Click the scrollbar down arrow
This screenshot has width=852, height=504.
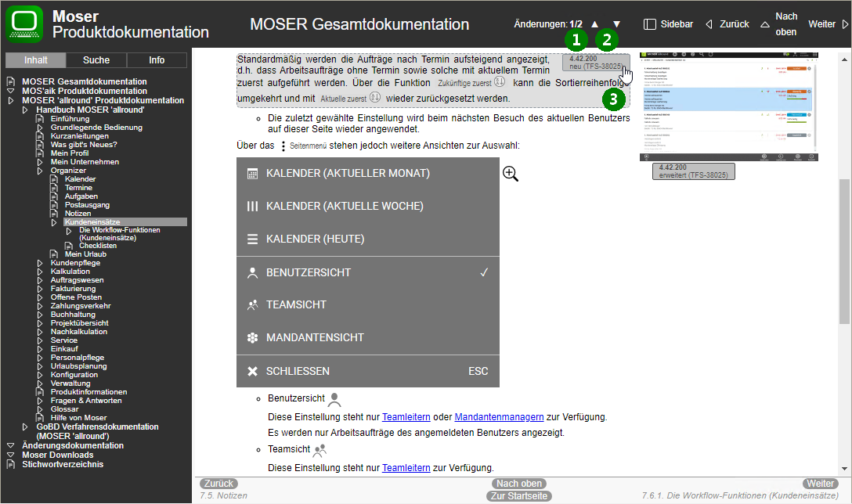pos(844,470)
